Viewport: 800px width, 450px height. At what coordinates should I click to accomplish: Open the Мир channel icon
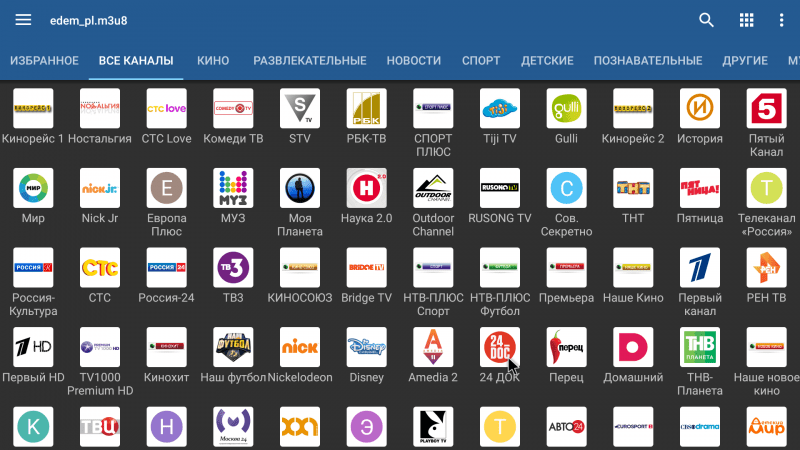33,188
